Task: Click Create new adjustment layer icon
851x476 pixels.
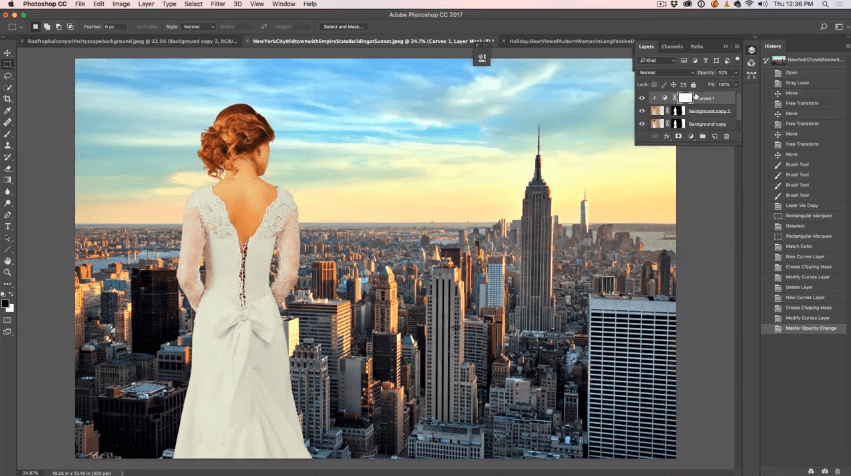Action: pyautogui.click(x=690, y=137)
